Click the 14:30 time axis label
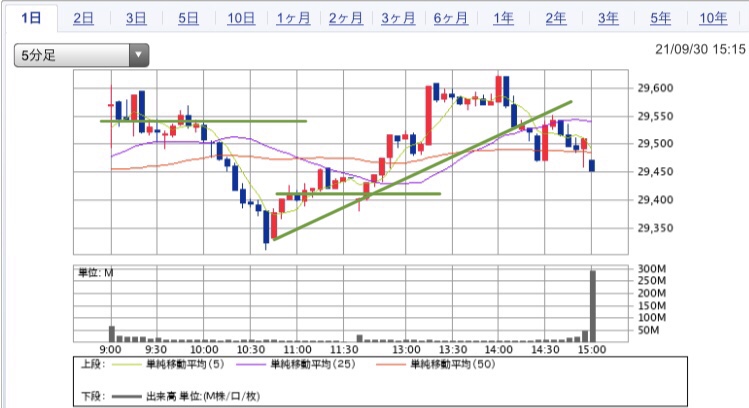749x408 pixels. [x=545, y=349]
